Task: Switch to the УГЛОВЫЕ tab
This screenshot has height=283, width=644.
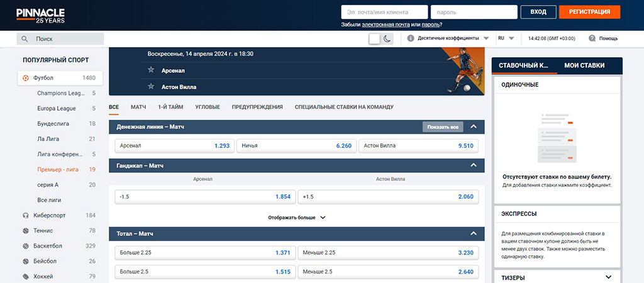Action: [208, 107]
